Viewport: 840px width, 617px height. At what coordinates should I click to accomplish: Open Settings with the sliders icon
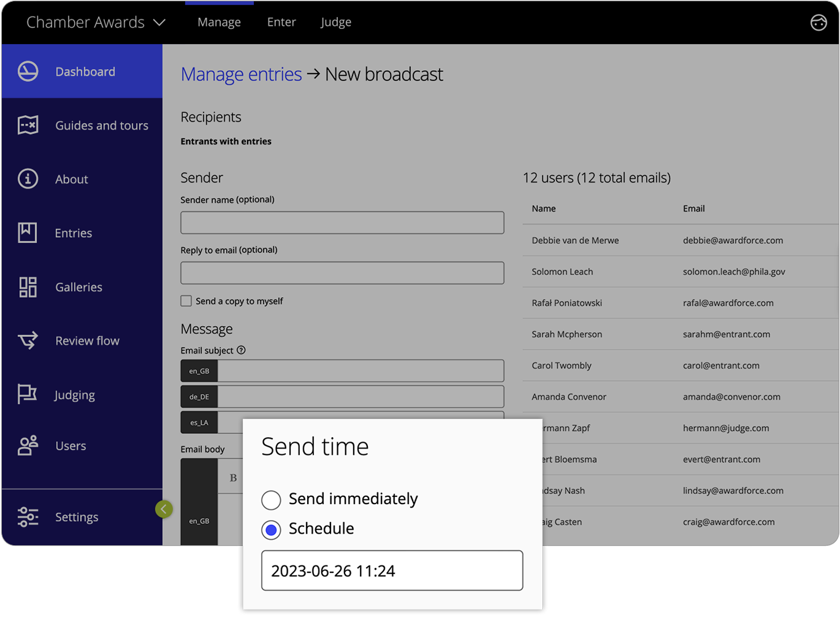click(x=27, y=517)
